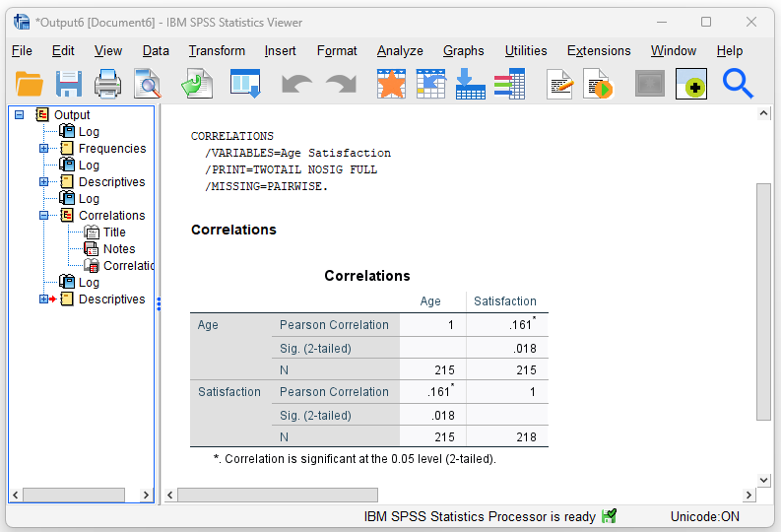Image resolution: width=781 pixels, height=532 pixels.
Task: Select the Correlations table item in outline
Action: (x=128, y=265)
